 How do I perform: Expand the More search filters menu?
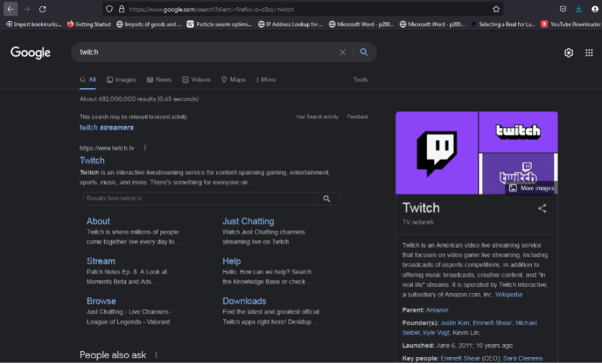pyautogui.click(x=266, y=80)
